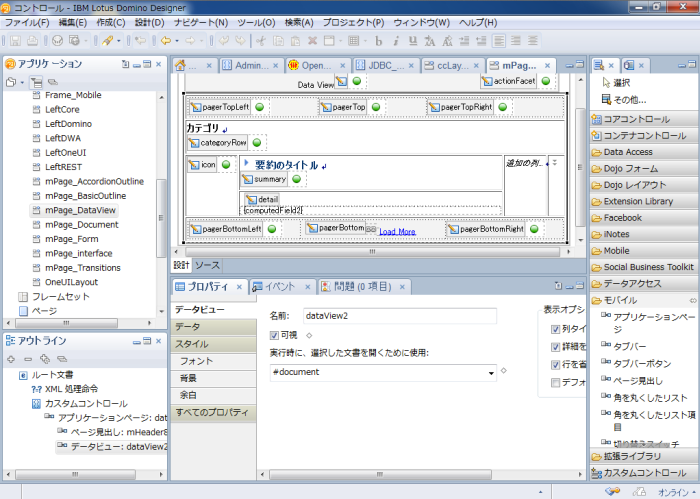Select すべてのプロパティ section
The image size is (700, 499).
tap(213, 412)
